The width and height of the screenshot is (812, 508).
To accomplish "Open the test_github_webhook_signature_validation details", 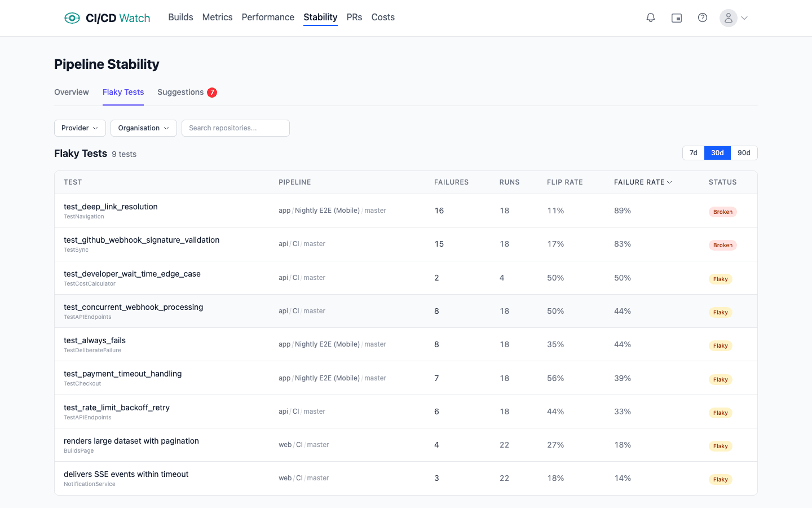I will point(142,240).
